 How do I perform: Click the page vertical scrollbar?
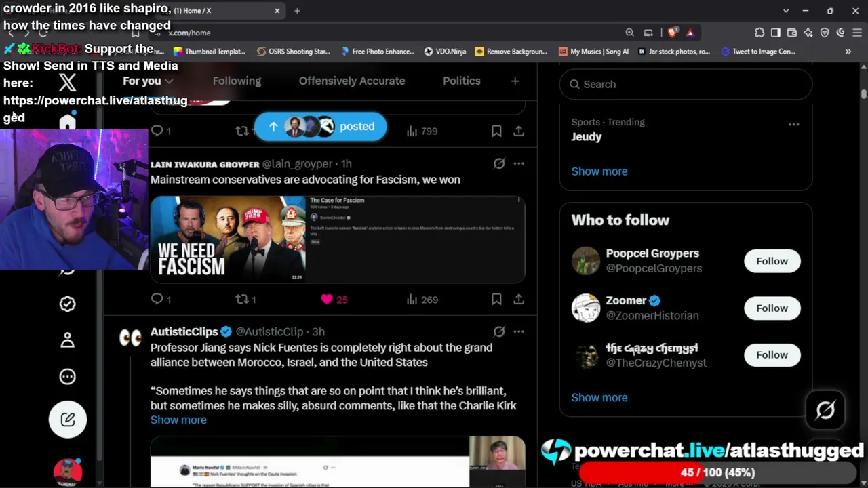click(x=863, y=95)
